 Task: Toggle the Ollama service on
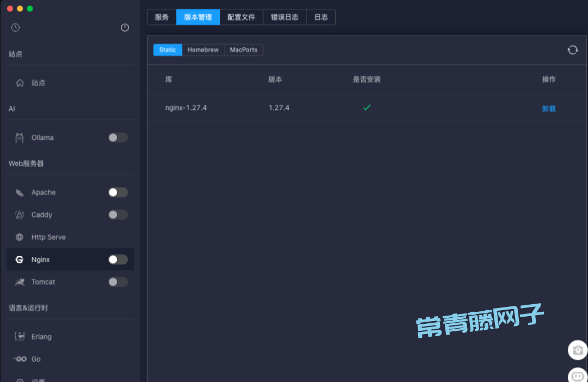coord(118,137)
